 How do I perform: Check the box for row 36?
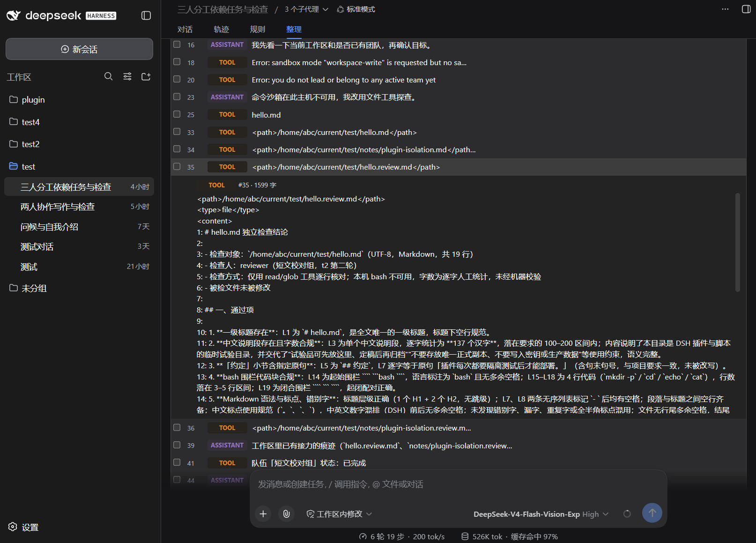tap(177, 427)
